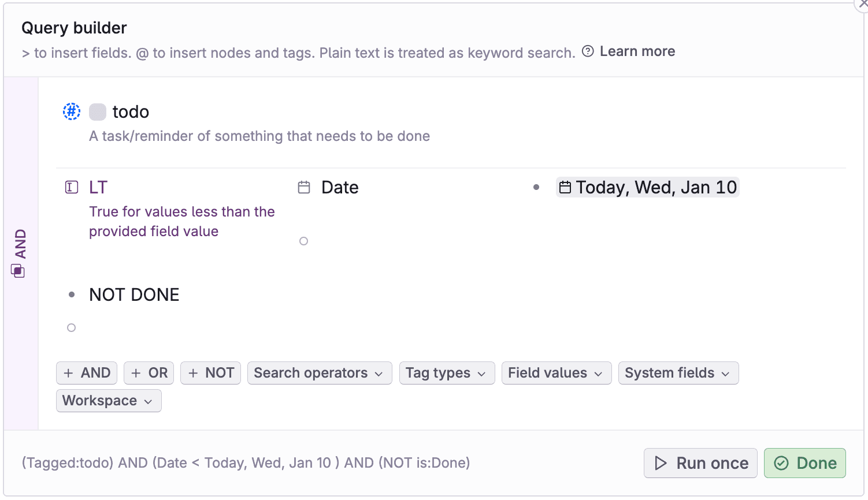868x500 pixels.
Task: Expand the System fields dropdown
Action: click(x=678, y=373)
